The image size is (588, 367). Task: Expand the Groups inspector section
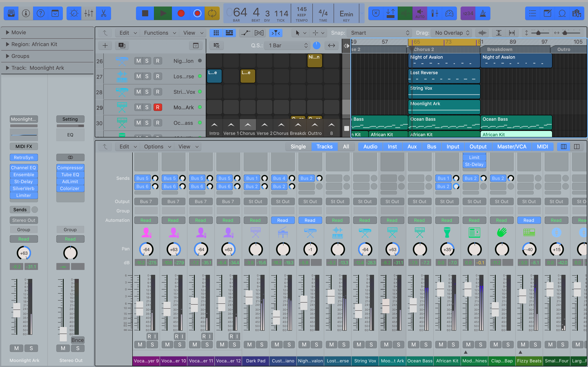(x=8, y=56)
